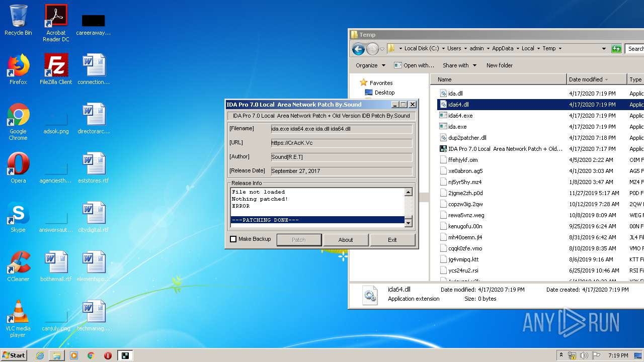Click Internet Explorer taskbar icon
The height and width of the screenshot is (362, 644).
(x=40, y=355)
